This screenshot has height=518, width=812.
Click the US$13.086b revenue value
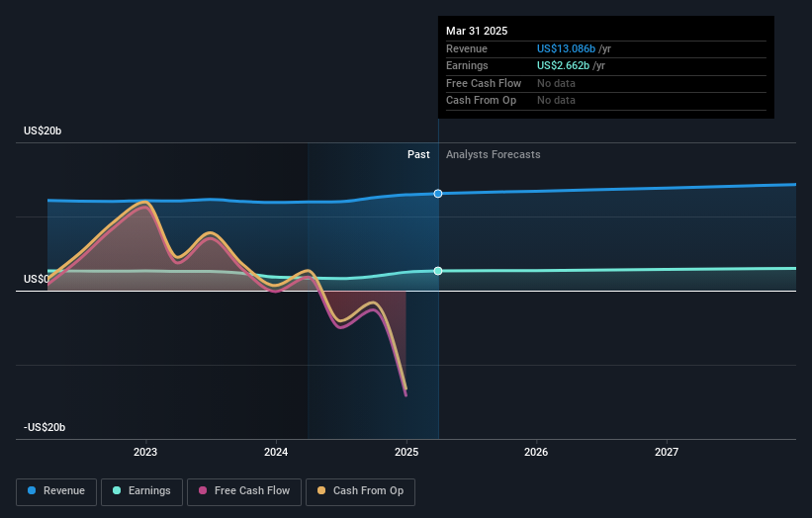point(566,48)
